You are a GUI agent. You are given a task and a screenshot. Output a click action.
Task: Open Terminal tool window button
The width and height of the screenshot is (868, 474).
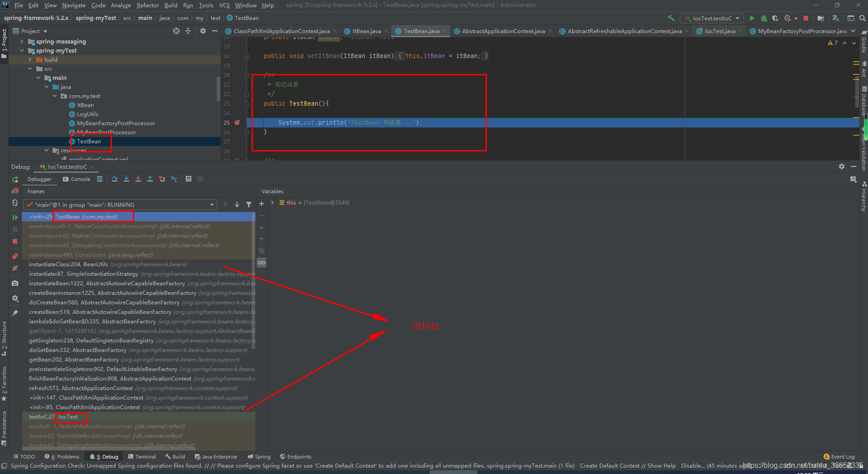pyautogui.click(x=142, y=456)
